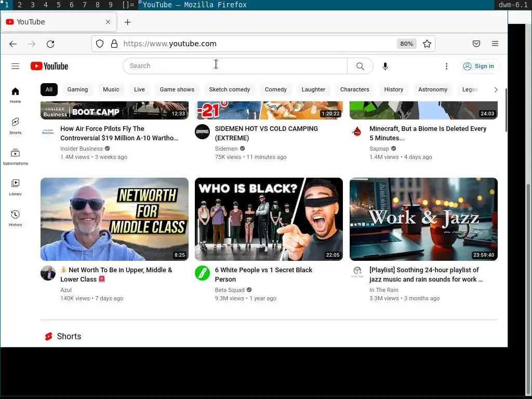The height and width of the screenshot is (399, 532).
Task: Open Soothing 24-hour jazz playlist title
Action: (x=426, y=274)
